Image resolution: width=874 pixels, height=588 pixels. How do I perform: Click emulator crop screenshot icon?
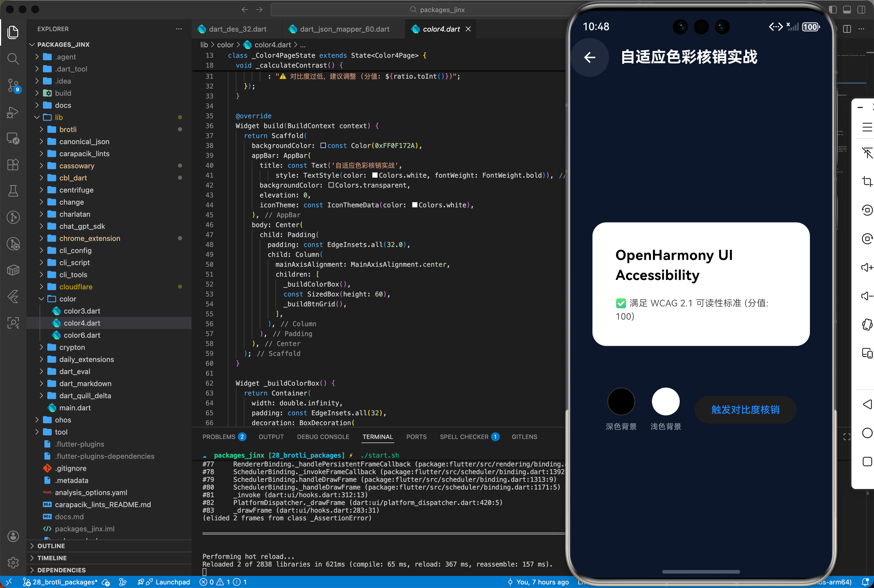point(867,182)
